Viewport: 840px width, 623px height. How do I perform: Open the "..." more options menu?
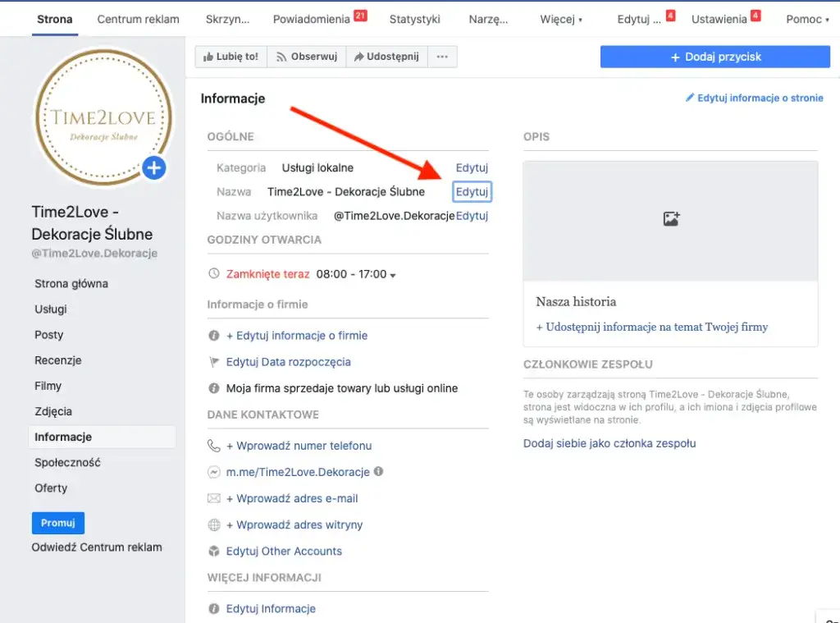pyautogui.click(x=441, y=56)
